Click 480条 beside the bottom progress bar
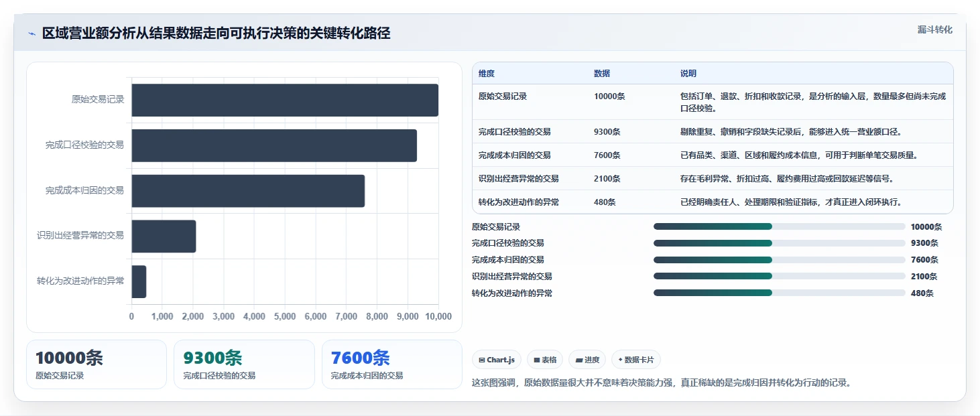The width and height of the screenshot is (980, 416). [x=922, y=293]
